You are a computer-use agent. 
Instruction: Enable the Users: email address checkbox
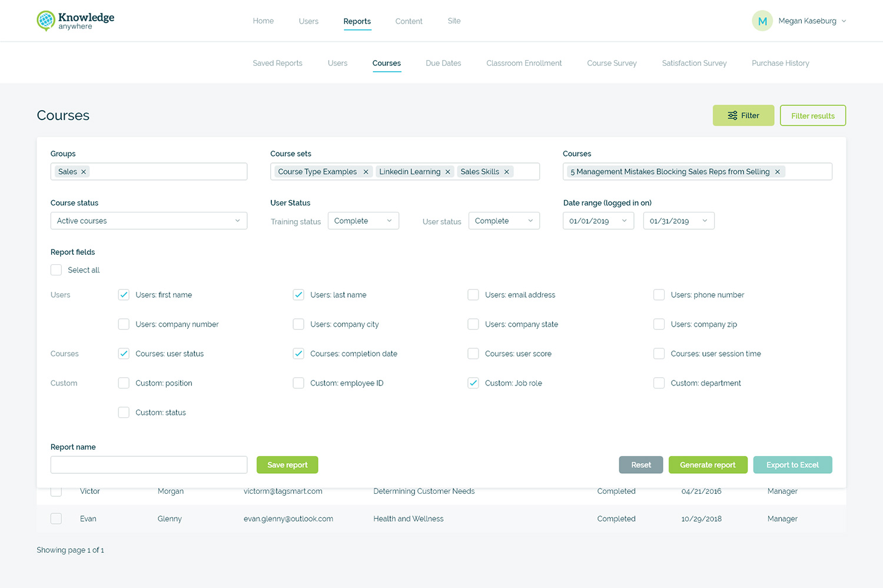coord(473,295)
